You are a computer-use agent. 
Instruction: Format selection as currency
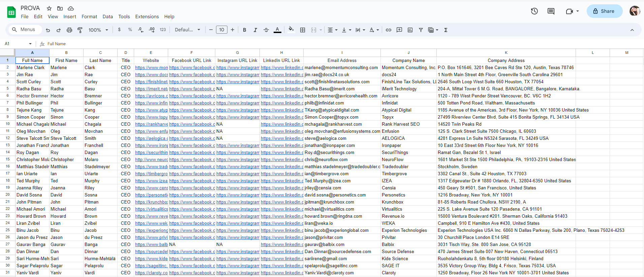coord(119,30)
